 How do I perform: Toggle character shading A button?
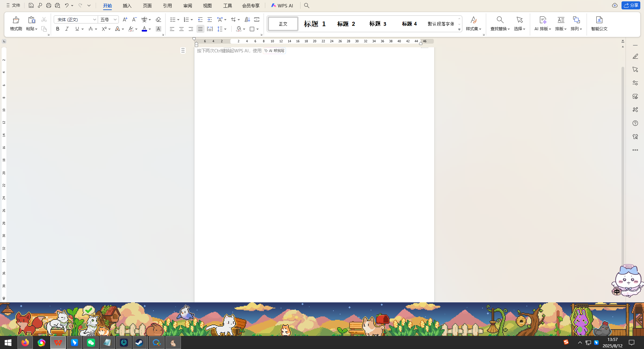(158, 29)
